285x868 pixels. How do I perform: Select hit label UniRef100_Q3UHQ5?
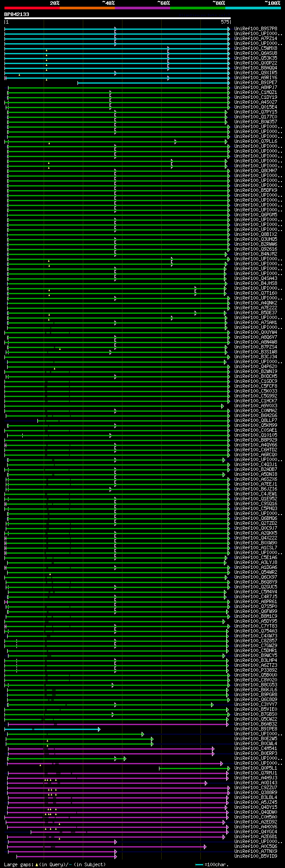pyautogui.click(x=256, y=239)
